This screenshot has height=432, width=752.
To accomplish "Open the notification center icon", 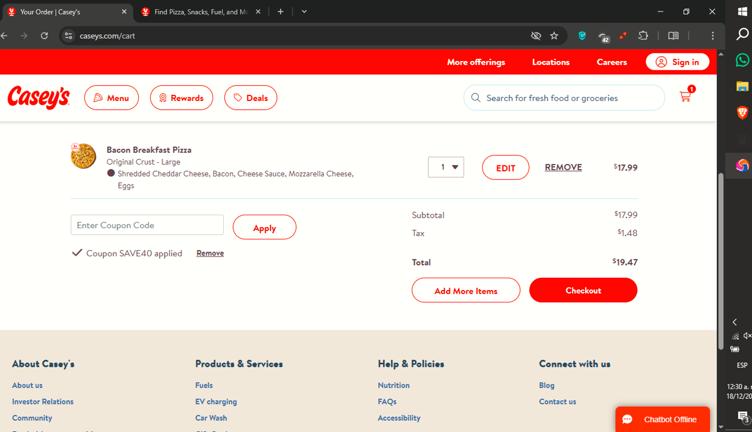I will coord(743,417).
